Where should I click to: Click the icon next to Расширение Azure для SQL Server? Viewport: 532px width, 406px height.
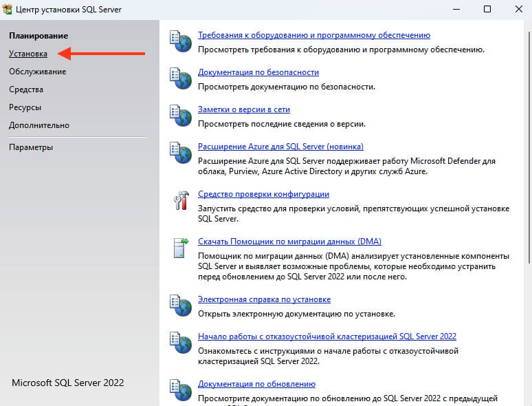click(181, 153)
